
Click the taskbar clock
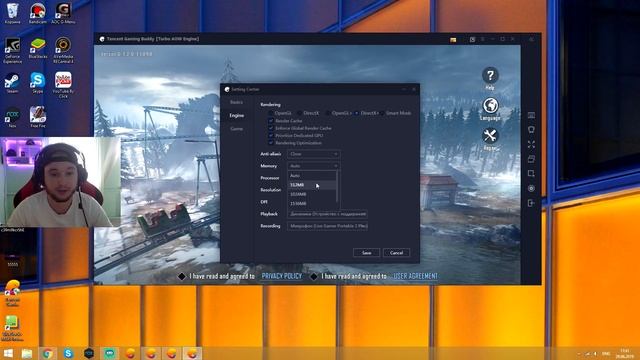coord(624,353)
